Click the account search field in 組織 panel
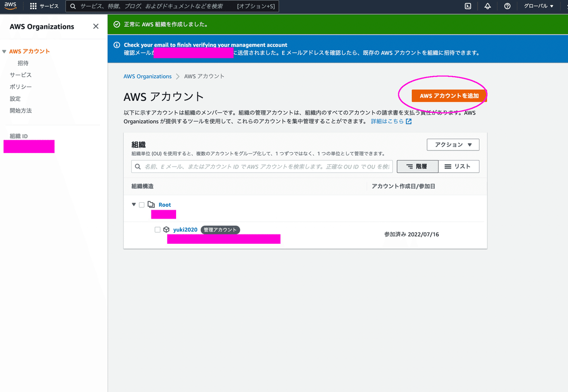 coord(262,167)
